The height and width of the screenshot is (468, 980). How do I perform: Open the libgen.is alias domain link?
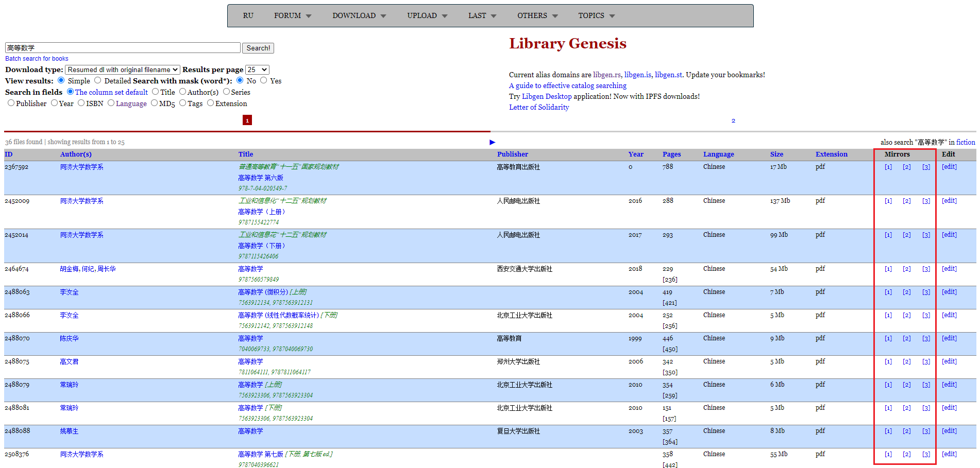click(638, 75)
